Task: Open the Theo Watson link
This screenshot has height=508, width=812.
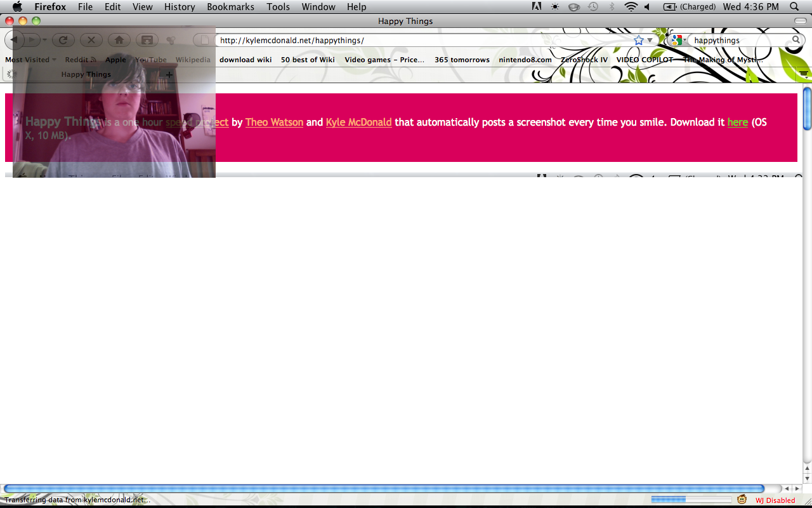Action: (274, 122)
